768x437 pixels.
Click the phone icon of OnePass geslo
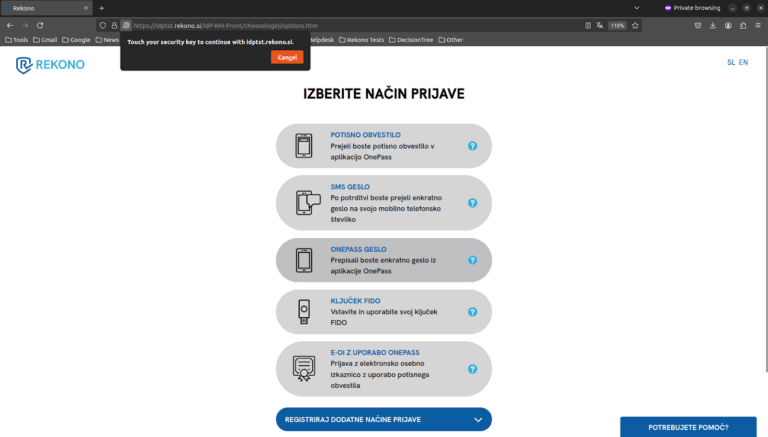coord(304,260)
